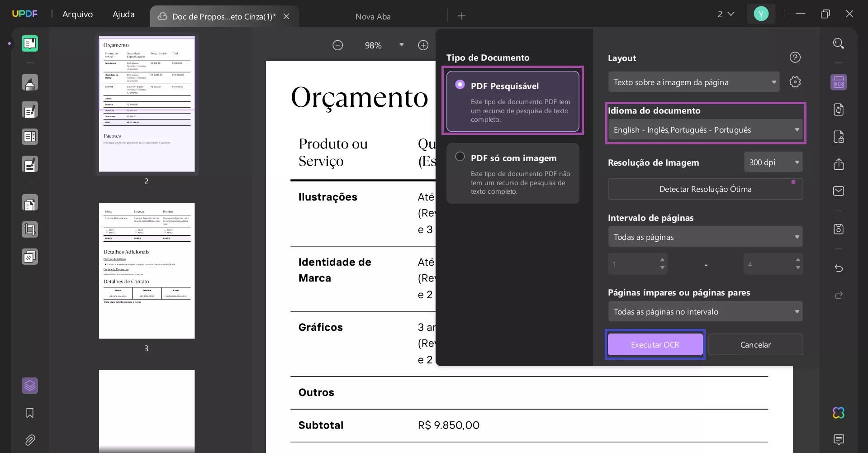Select the Comment annotation tool in the left sidebar
Screen dimensions: 868x453
tap(30, 83)
